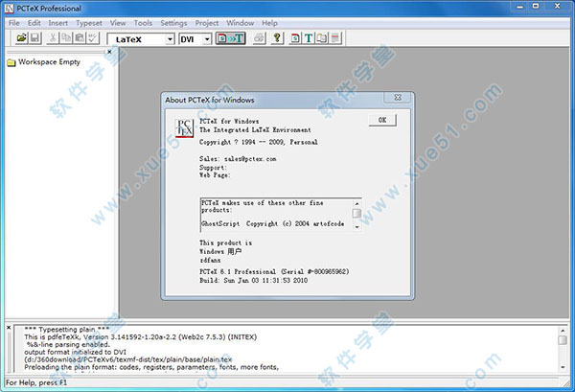575x392 pixels.
Task: Open the Window menu
Action: click(241, 23)
